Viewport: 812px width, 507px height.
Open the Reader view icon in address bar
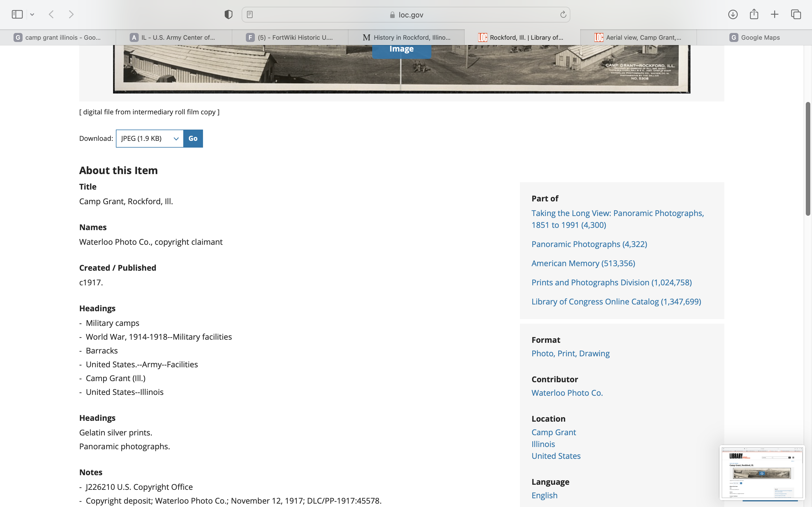pyautogui.click(x=250, y=14)
